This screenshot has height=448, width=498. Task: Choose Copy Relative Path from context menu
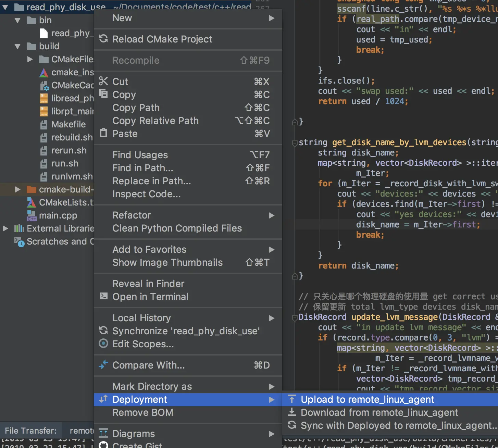(x=155, y=121)
